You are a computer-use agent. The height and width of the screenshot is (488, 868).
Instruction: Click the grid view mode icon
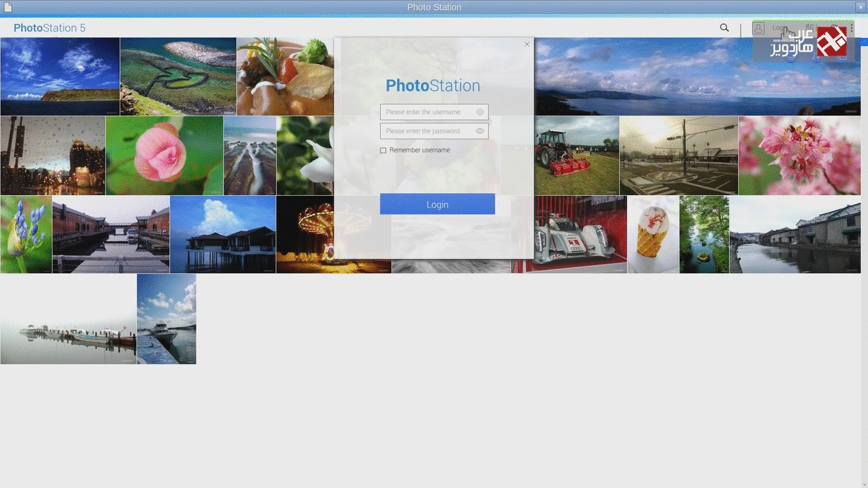[x=809, y=27]
